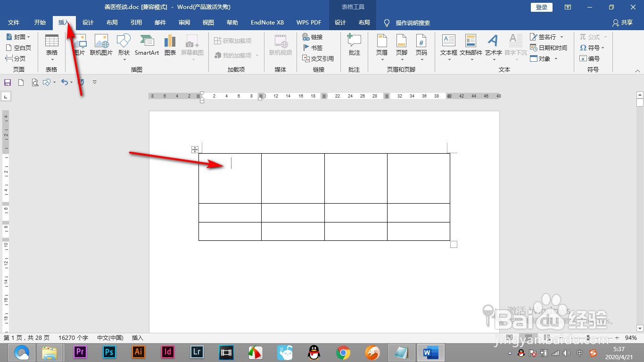This screenshot has width=644, height=362.
Task: Open the 签名行 signature line option
Action: pos(547,37)
